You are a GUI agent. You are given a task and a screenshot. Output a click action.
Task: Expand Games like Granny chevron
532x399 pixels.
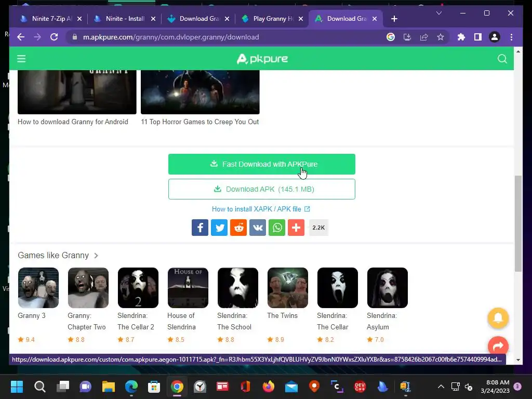click(x=96, y=256)
